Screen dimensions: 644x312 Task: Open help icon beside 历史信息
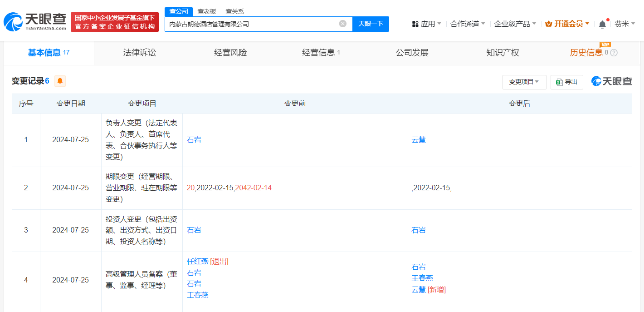pos(614,53)
